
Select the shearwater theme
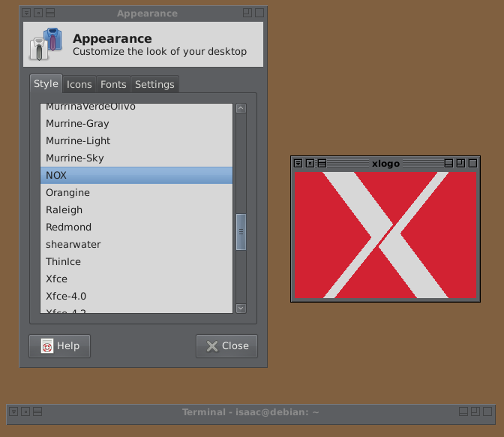tap(136, 245)
